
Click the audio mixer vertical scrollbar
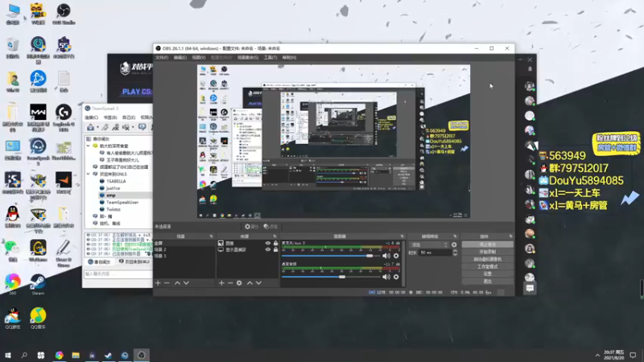(x=403, y=264)
